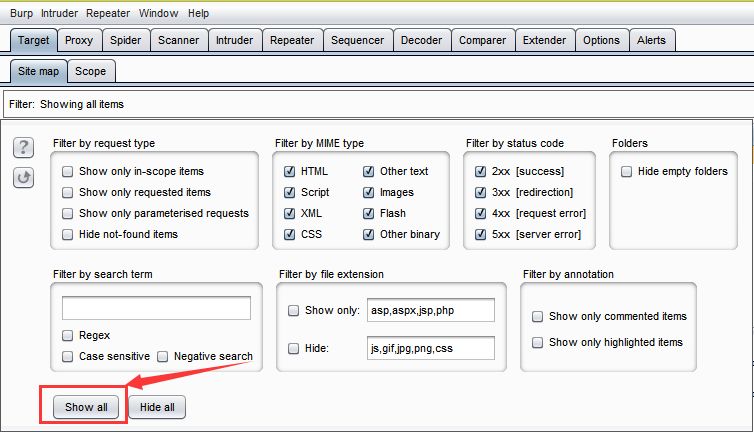Open the Burp menu
The height and width of the screenshot is (432, 754).
(21, 13)
